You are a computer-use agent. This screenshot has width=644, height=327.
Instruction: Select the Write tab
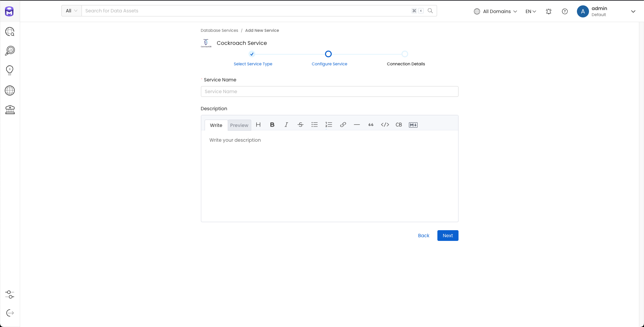216,125
